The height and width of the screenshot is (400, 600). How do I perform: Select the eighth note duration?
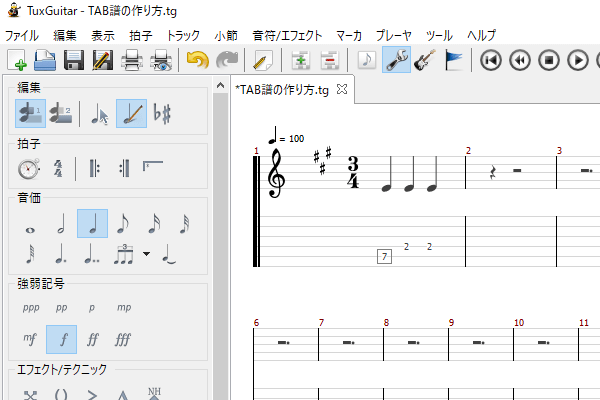tap(122, 224)
